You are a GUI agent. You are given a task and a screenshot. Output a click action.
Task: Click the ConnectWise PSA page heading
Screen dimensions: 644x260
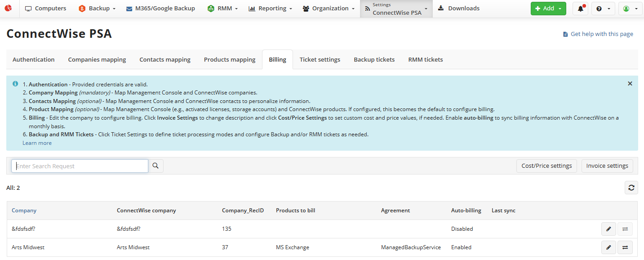[x=59, y=34]
